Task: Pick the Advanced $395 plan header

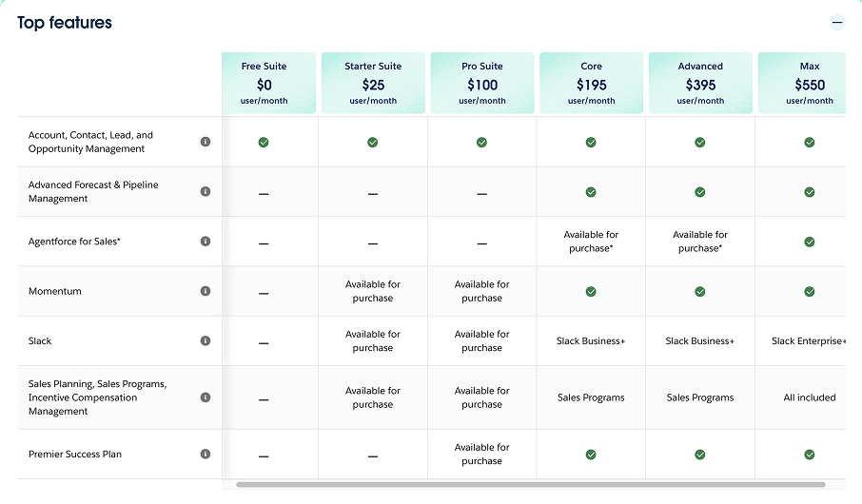Action: pos(700,83)
